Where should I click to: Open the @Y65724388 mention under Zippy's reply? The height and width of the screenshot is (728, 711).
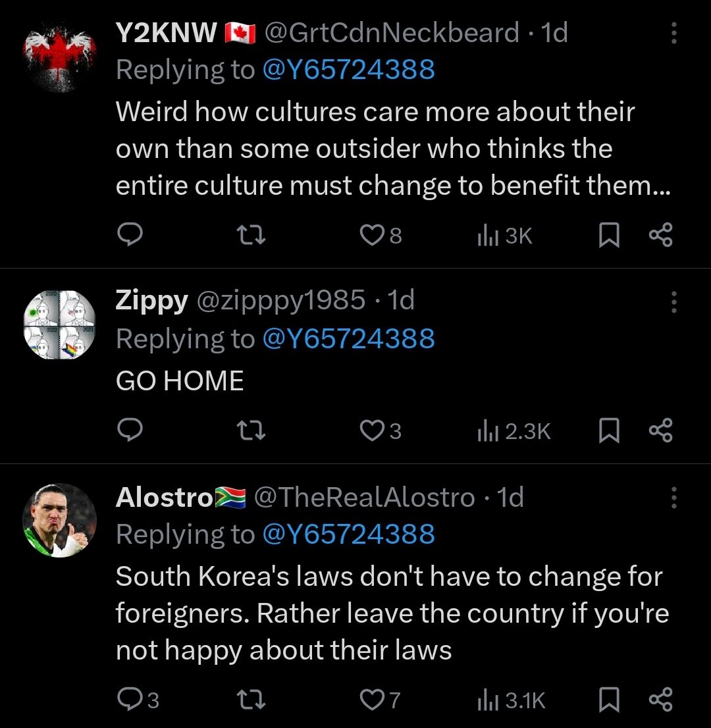point(349,338)
